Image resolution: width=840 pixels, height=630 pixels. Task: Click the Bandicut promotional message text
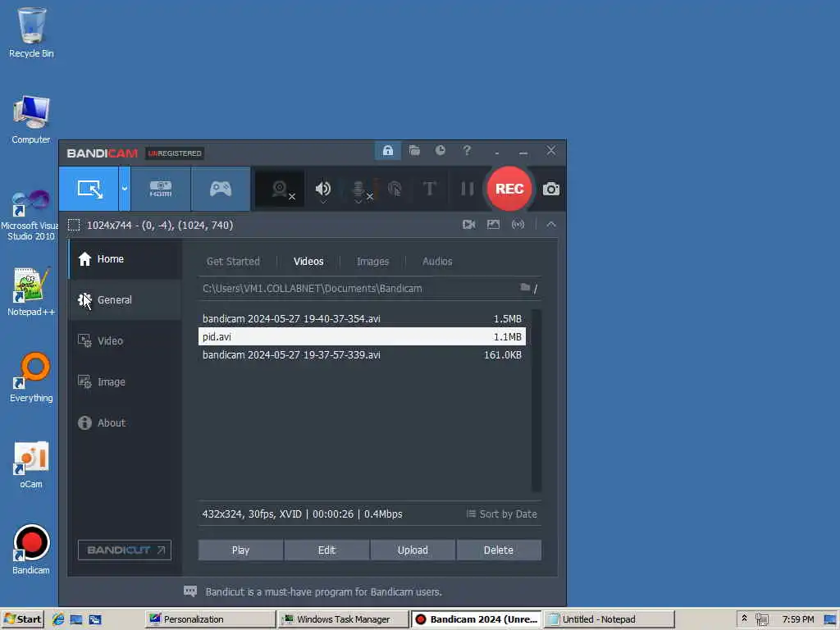(x=323, y=592)
